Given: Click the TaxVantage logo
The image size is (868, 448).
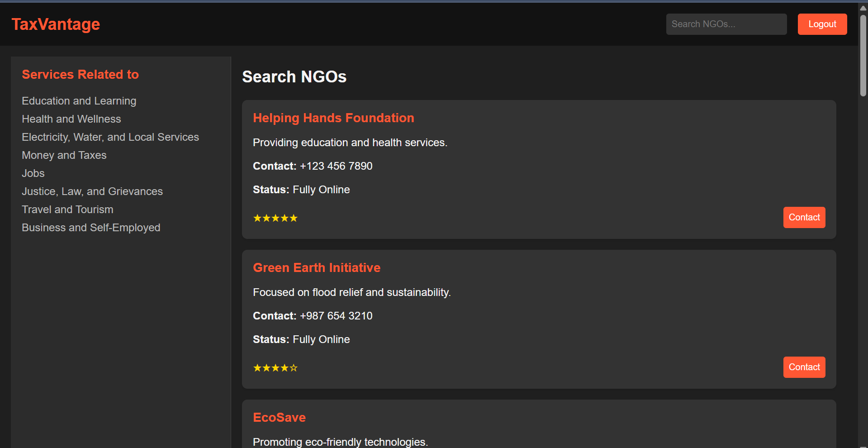Looking at the screenshot, I should 56,24.
